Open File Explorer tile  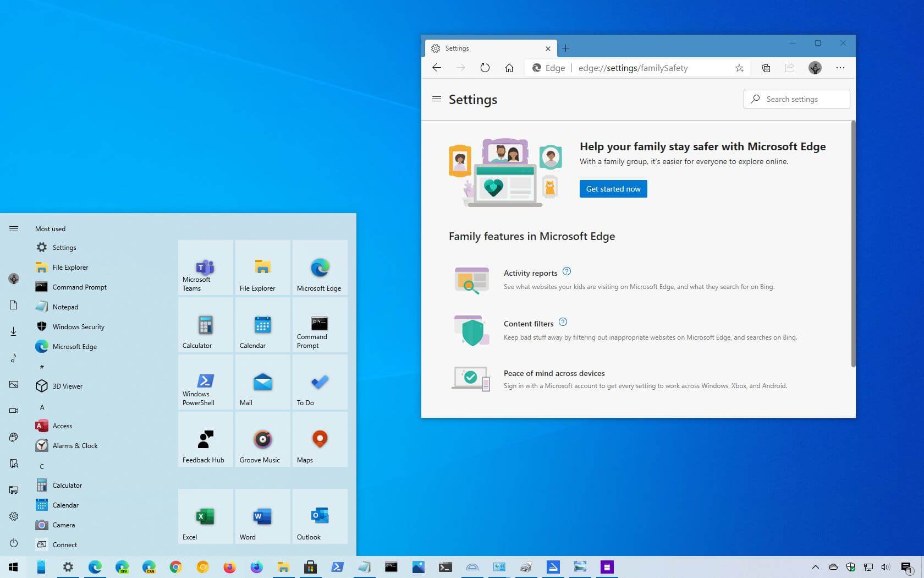pyautogui.click(x=263, y=268)
